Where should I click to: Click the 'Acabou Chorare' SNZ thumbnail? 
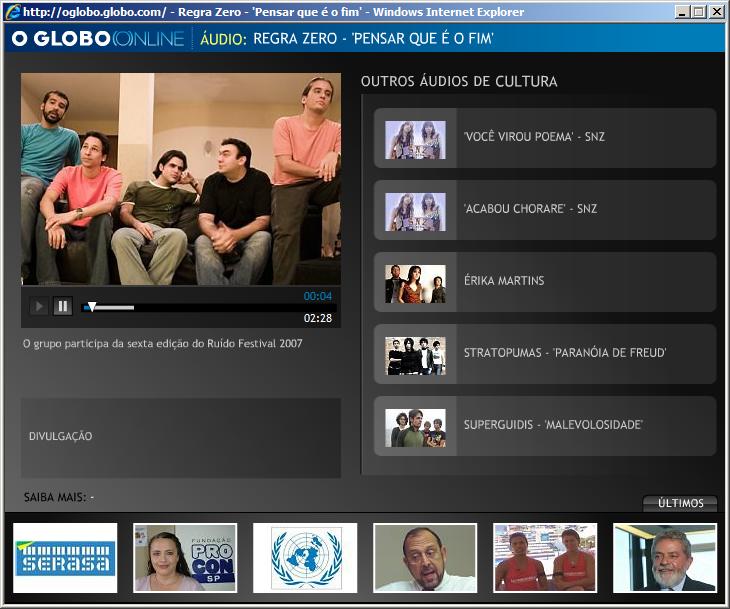click(x=415, y=212)
